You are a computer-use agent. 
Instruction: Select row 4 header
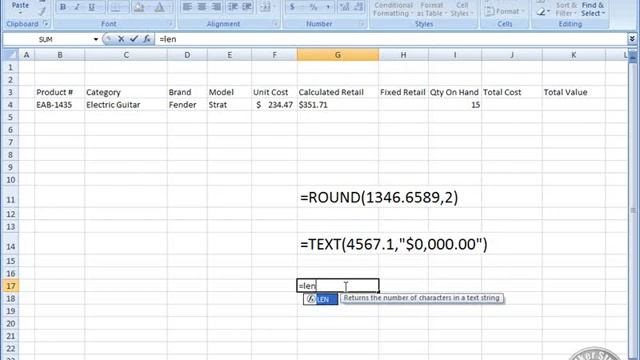[10, 105]
